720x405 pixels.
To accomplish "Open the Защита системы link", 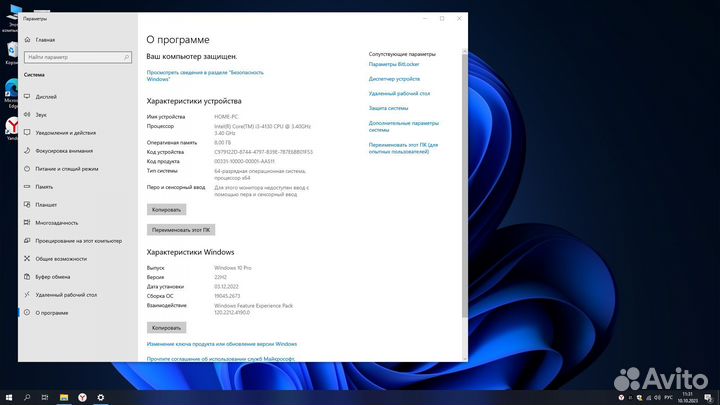I will [x=388, y=107].
